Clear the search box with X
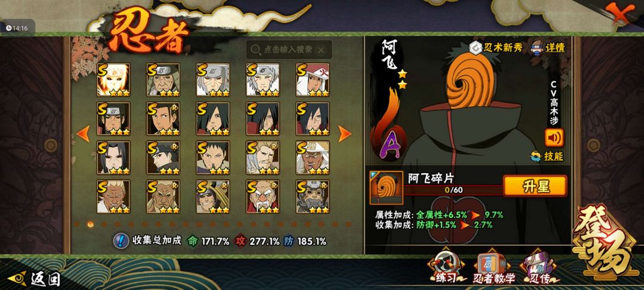 tap(321, 50)
